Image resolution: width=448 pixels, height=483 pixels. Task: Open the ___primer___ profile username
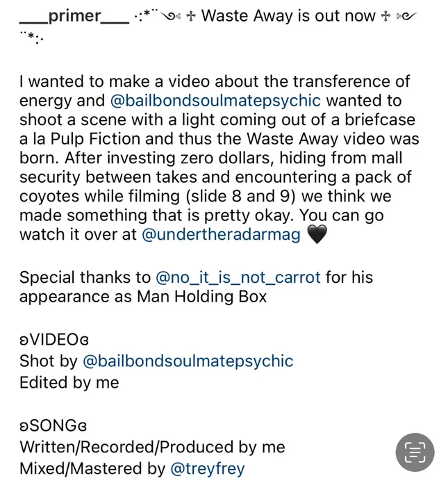[x=74, y=16]
